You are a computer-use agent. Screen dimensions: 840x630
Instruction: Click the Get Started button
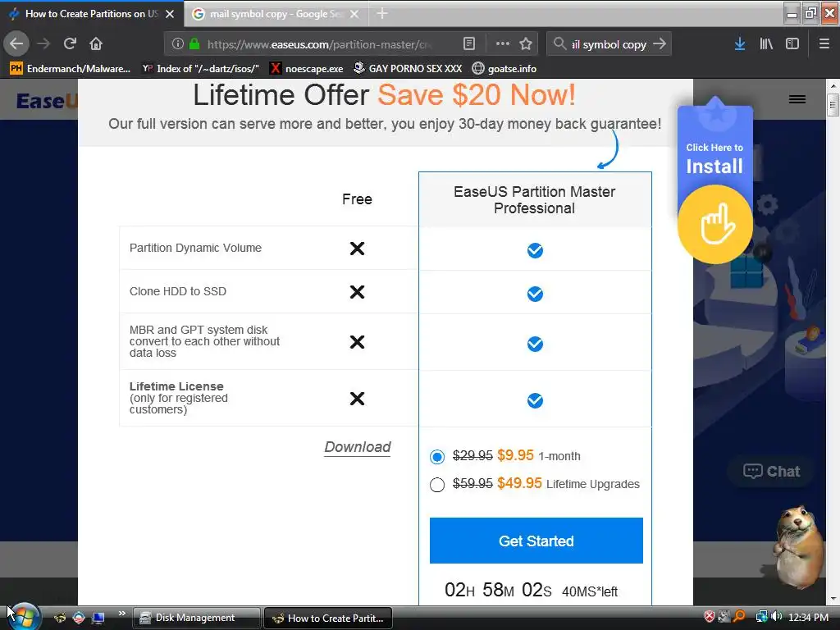tap(536, 541)
